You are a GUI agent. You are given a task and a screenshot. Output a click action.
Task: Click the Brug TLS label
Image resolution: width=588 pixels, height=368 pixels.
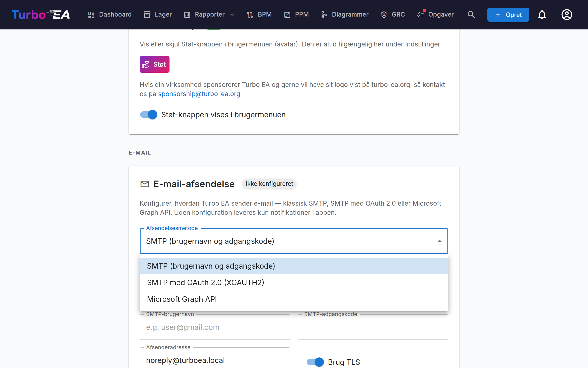344,362
